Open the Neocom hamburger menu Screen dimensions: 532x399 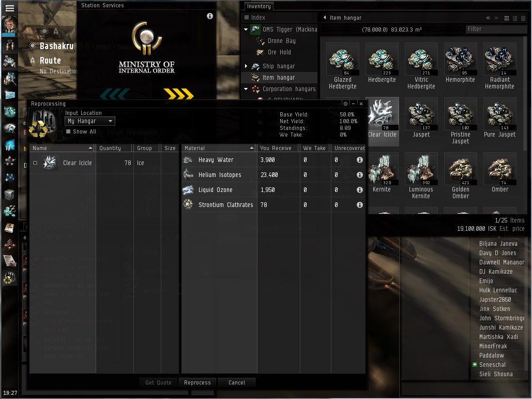[x=9, y=8]
